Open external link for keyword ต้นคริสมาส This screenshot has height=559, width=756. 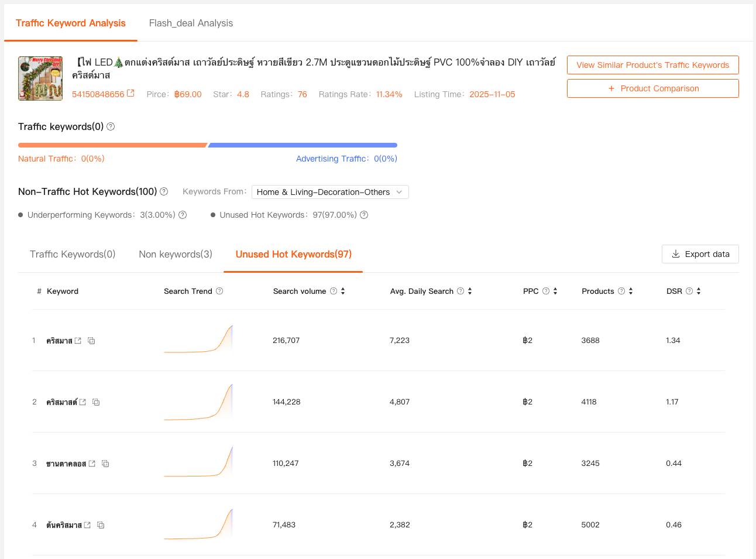(87, 525)
